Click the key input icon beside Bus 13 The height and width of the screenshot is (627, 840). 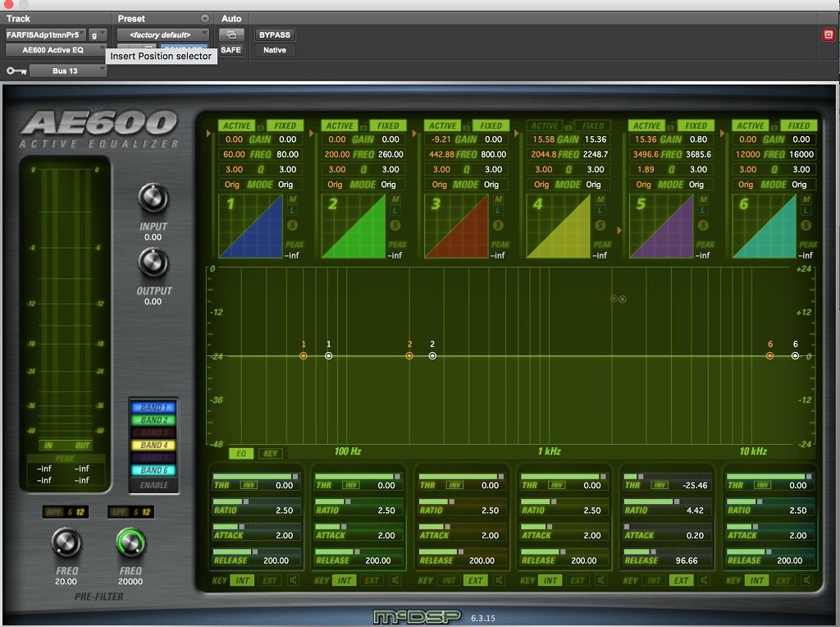click(16, 71)
